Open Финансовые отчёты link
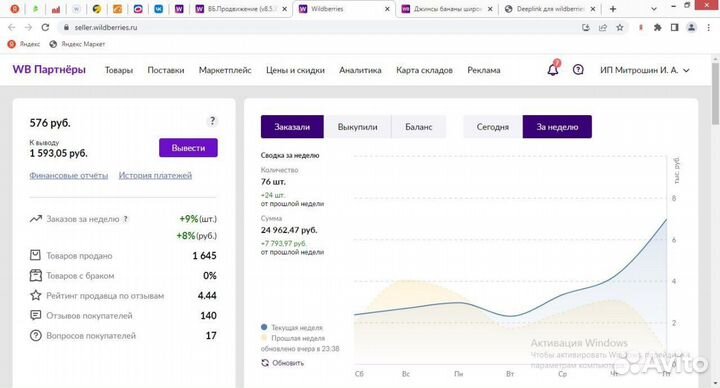Image resolution: width=720 pixels, height=388 pixels. (x=69, y=175)
